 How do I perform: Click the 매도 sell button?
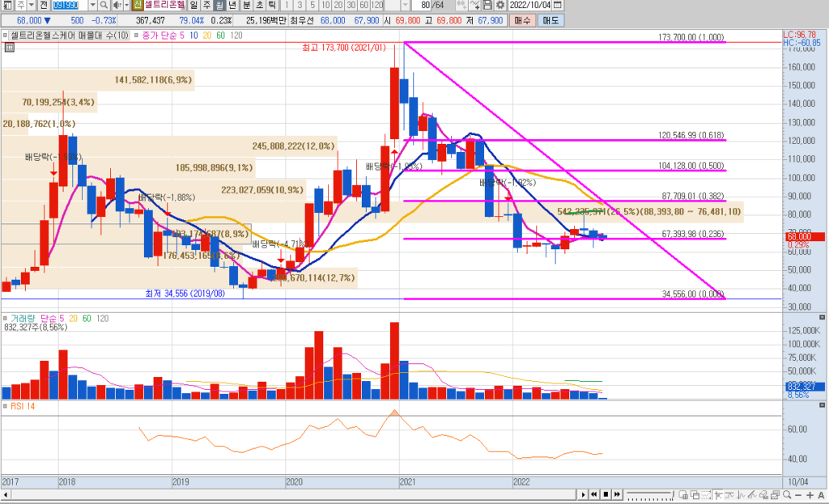[x=551, y=19]
